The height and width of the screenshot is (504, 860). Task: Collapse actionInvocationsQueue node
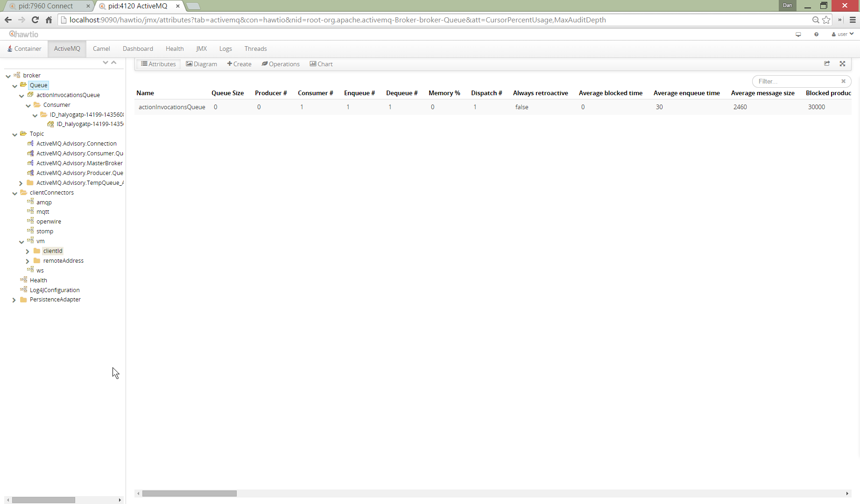click(21, 95)
